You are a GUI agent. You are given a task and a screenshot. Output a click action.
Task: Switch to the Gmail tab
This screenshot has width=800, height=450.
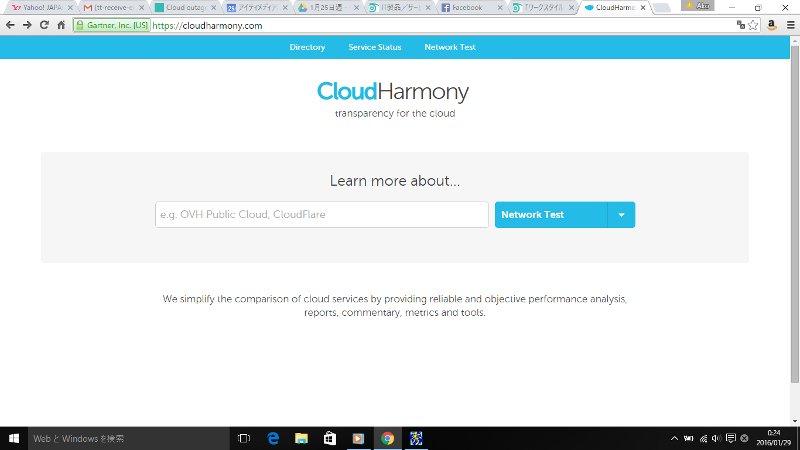pos(114,8)
